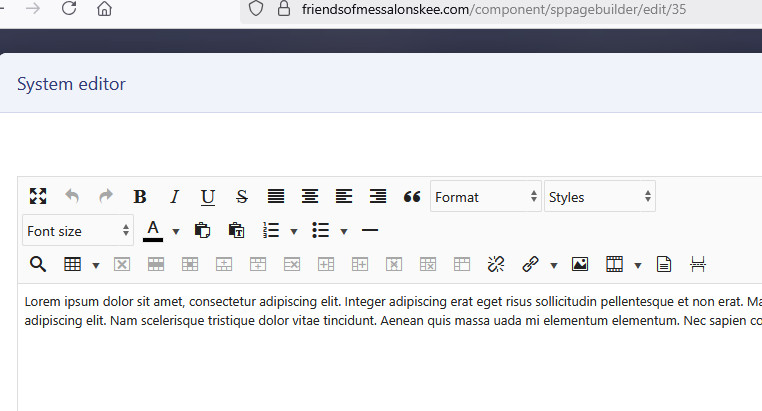Viewport: 762px width, 411px height.
Task: Insert a table
Action: 72,264
